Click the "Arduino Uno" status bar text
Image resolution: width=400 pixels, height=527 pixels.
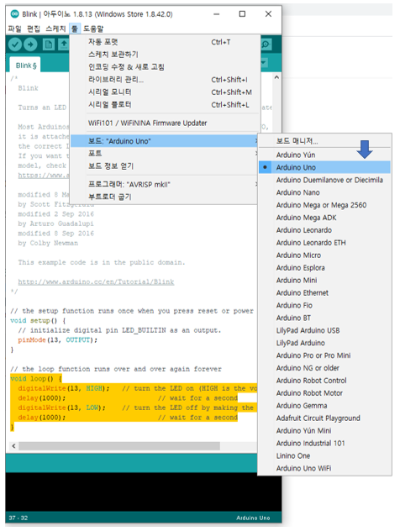[253, 518]
